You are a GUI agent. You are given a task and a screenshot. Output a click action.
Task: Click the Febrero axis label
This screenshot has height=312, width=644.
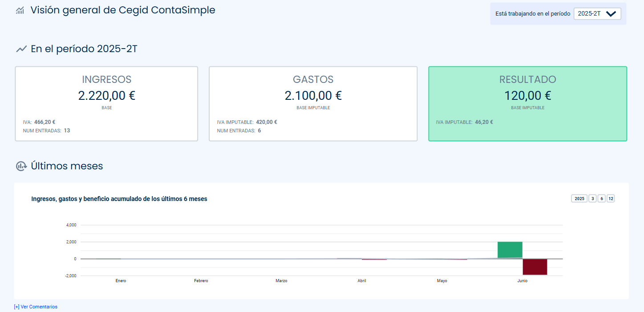pyautogui.click(x=201, y=281)
